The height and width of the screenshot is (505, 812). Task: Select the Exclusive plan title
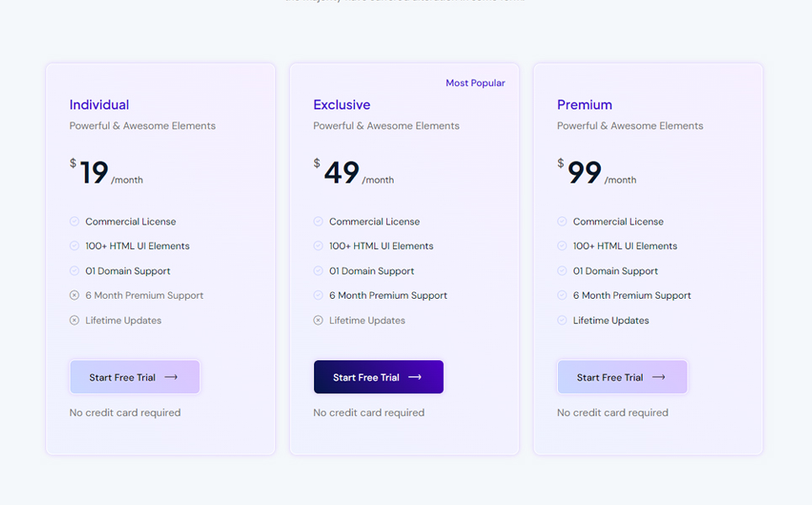342,105
